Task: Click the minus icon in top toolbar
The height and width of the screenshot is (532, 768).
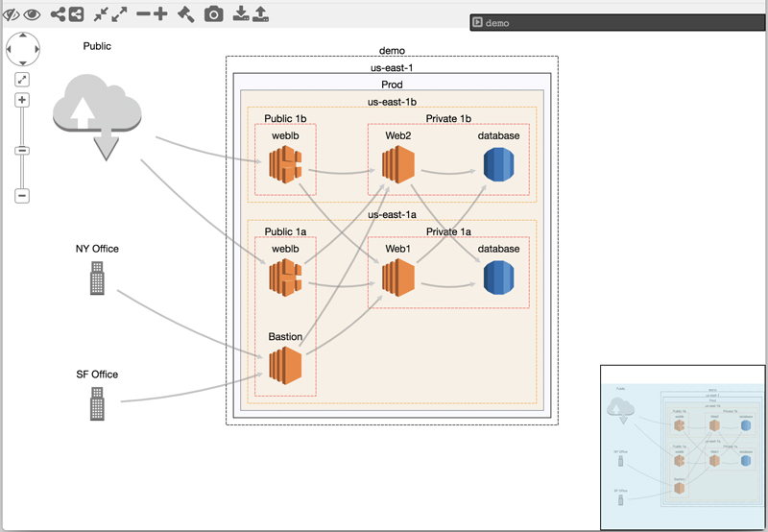Action: pos(143,13)
